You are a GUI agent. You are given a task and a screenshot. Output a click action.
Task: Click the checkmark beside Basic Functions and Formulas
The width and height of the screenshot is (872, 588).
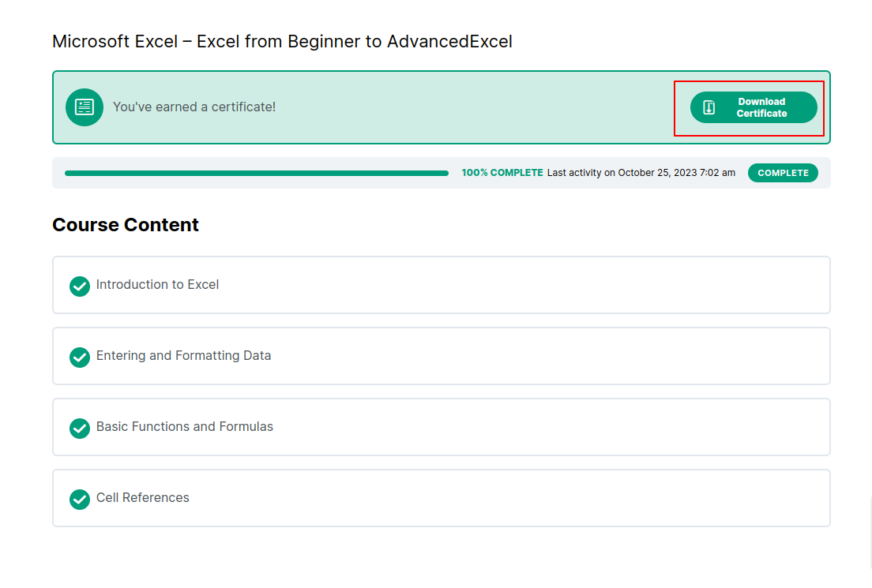point(80,428)
